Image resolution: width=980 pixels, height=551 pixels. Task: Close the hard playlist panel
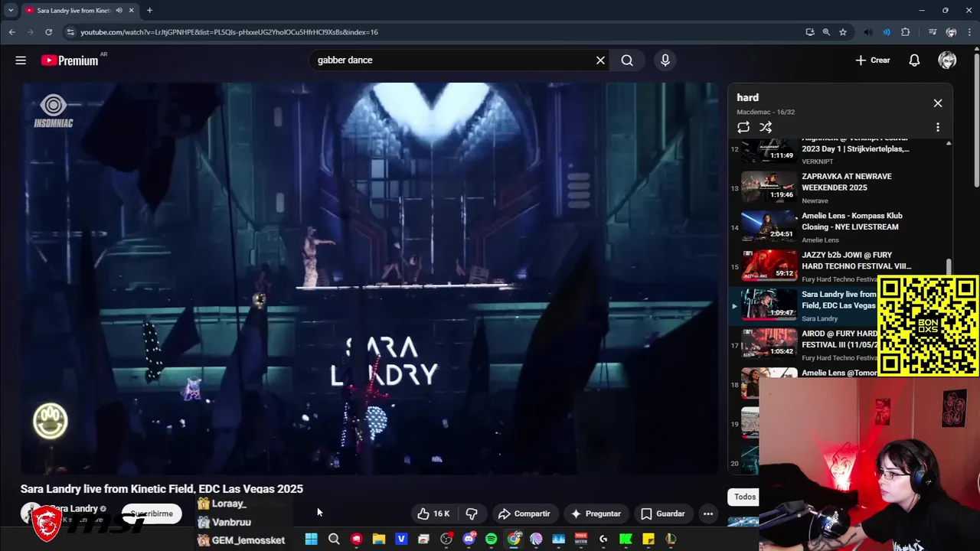(x=938, y=103)
